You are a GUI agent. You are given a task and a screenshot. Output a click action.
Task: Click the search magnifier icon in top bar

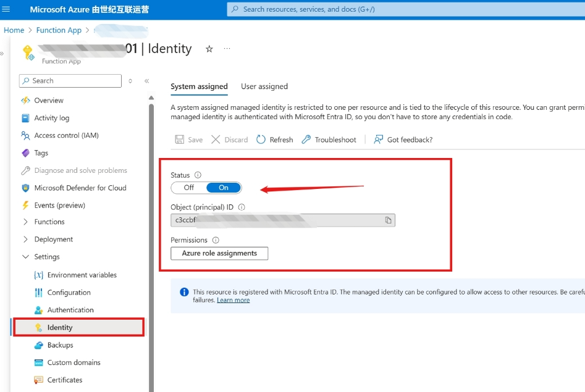(235, 9)
